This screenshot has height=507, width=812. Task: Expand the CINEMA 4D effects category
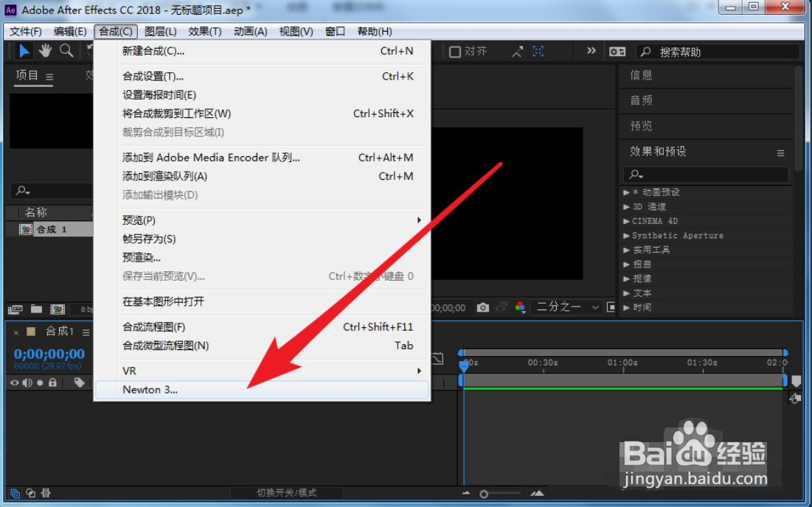click(x=626, y=221)
